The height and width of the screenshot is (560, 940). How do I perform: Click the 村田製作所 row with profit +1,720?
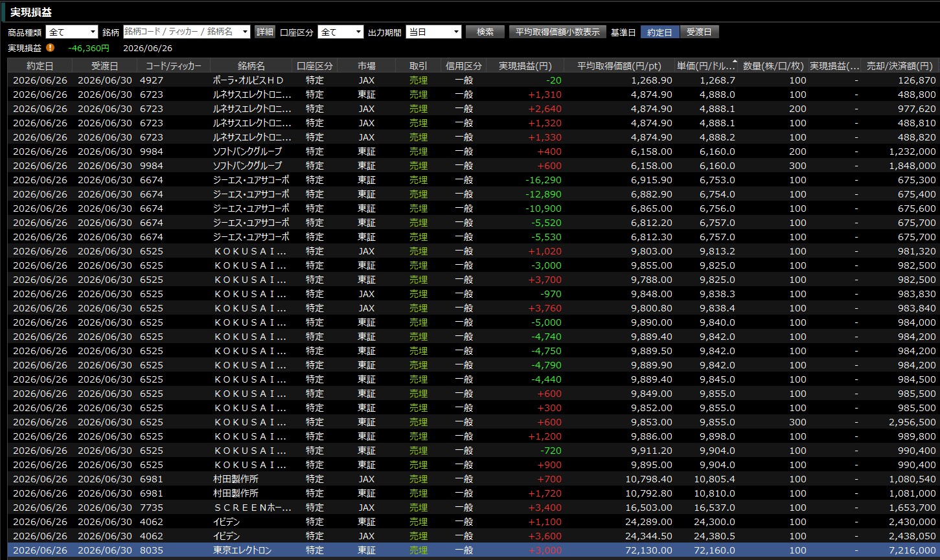coord(473,493)
